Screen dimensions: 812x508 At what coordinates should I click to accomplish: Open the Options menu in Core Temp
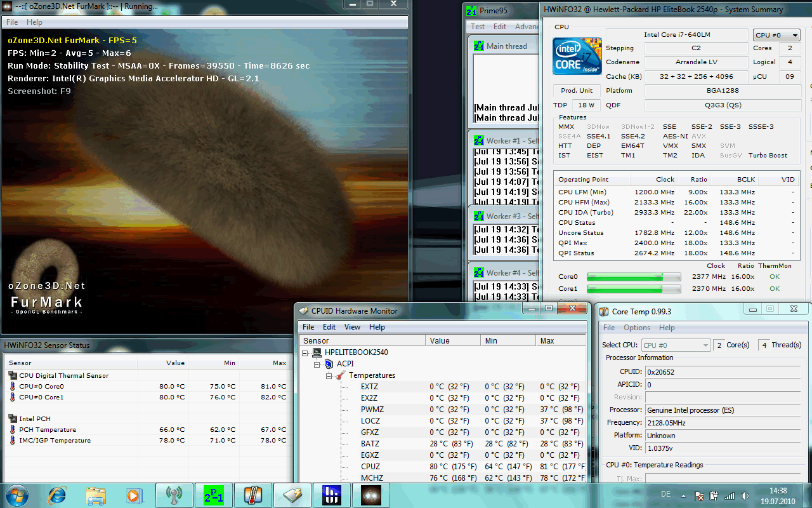point(636,328)
